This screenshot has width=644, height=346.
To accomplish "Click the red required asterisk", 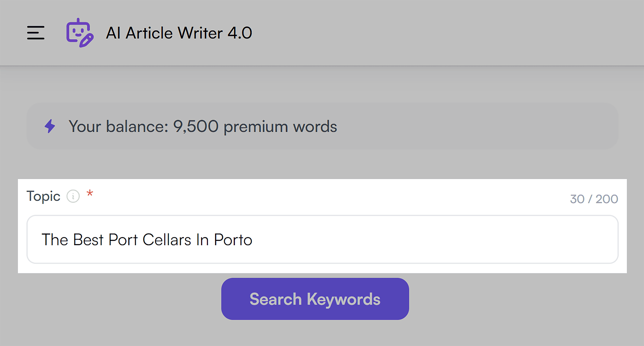I will [x=90, y=193].
